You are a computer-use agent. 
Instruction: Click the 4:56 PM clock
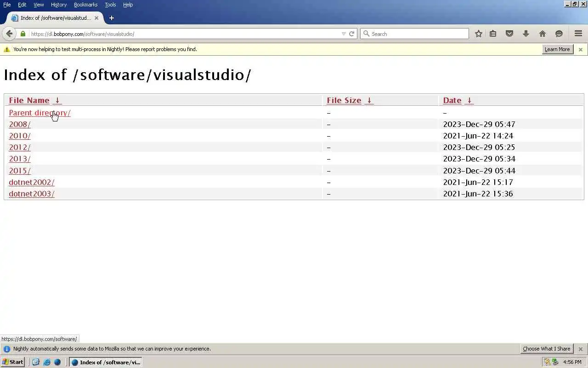pos(572,362)
